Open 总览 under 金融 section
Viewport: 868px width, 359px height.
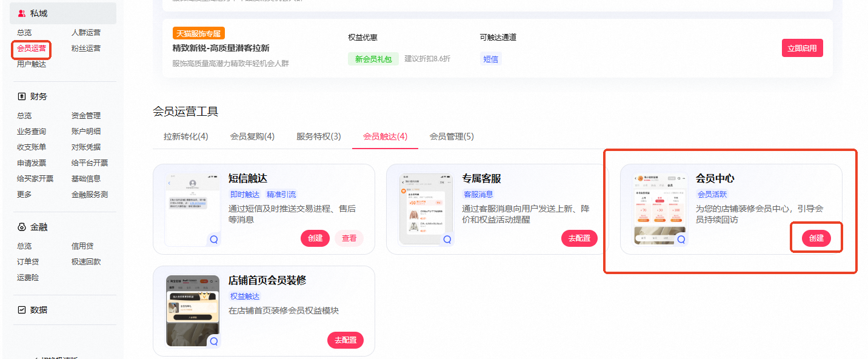(24, 246)
